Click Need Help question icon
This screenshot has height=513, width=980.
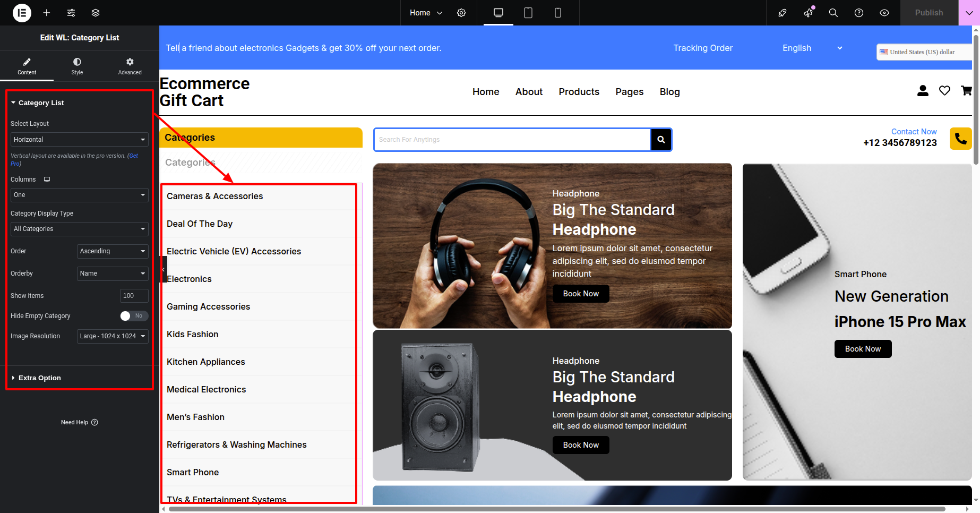click(94, 422)
